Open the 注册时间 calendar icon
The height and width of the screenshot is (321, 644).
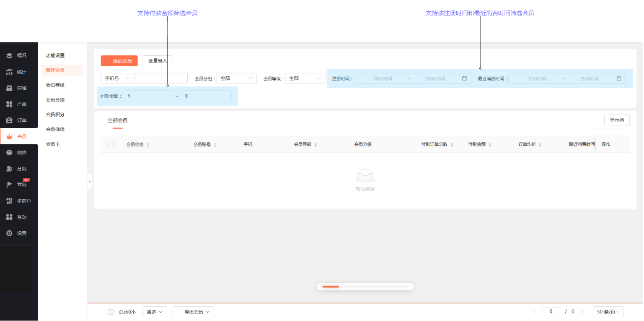coord(464,78)
